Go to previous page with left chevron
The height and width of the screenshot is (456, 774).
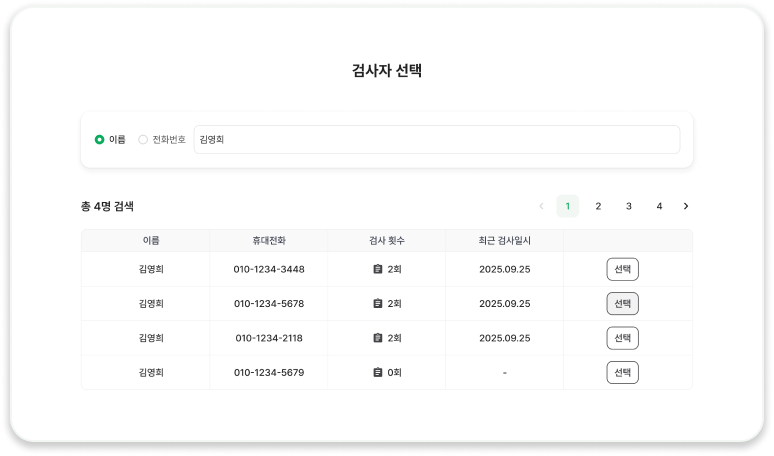point(542,206)
